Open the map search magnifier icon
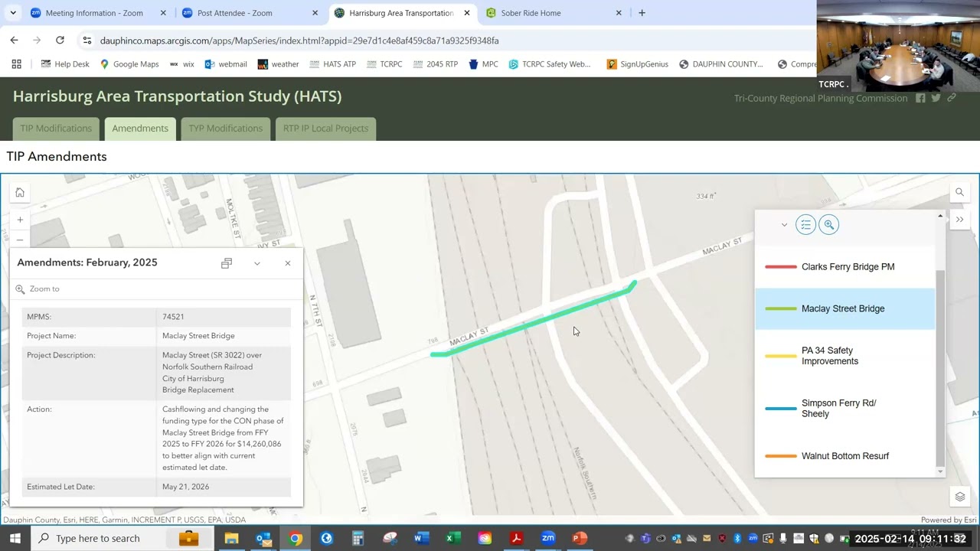 tap(959, 193)
